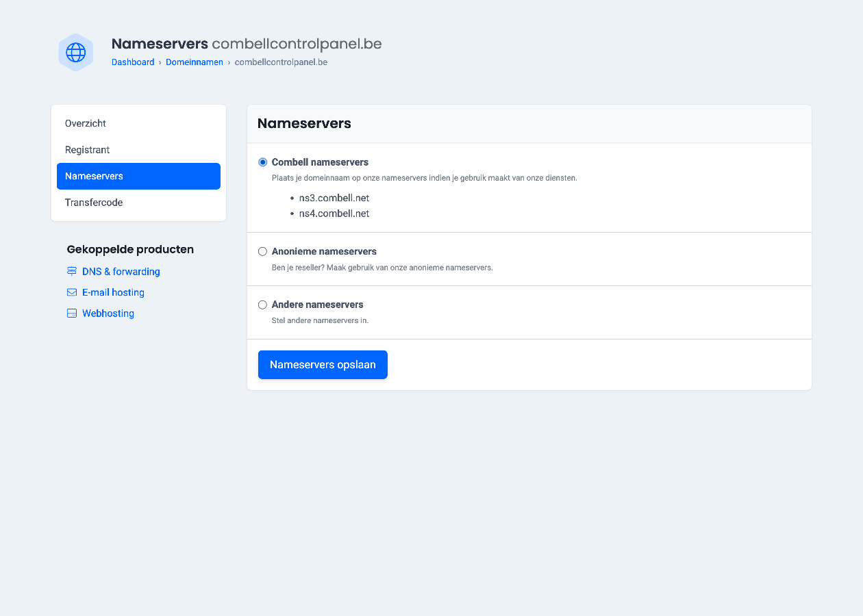Open the Overzicht sidebar item
The height and width of the screenshot is (616, 863).
[x=138, y=123]
